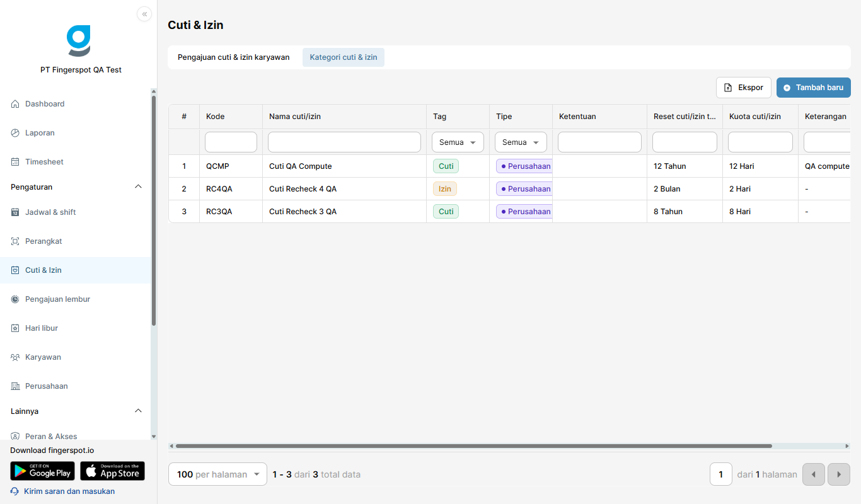The width and height of the screenshot is (861, 504).
Task: Click the Ekspor button
Action: coord(744,88)
